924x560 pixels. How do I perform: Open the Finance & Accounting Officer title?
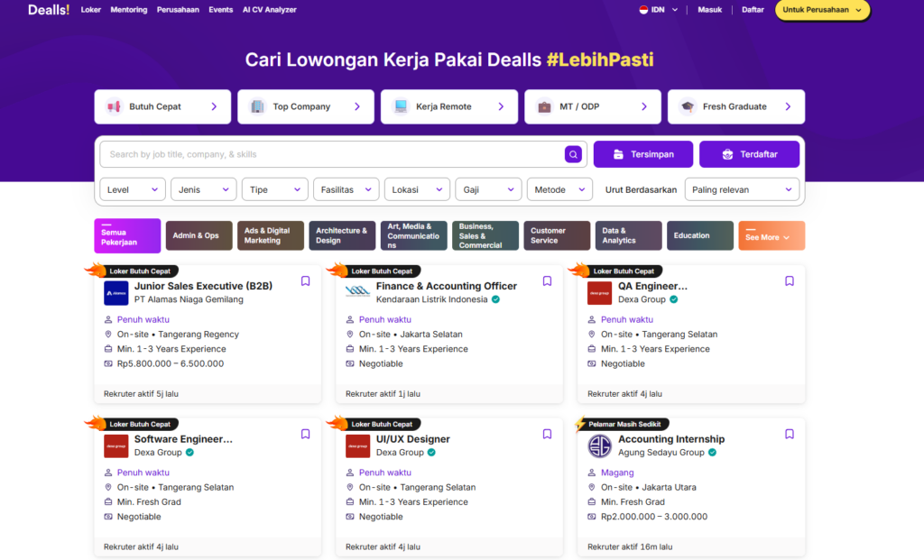click(x=446, y=286)
